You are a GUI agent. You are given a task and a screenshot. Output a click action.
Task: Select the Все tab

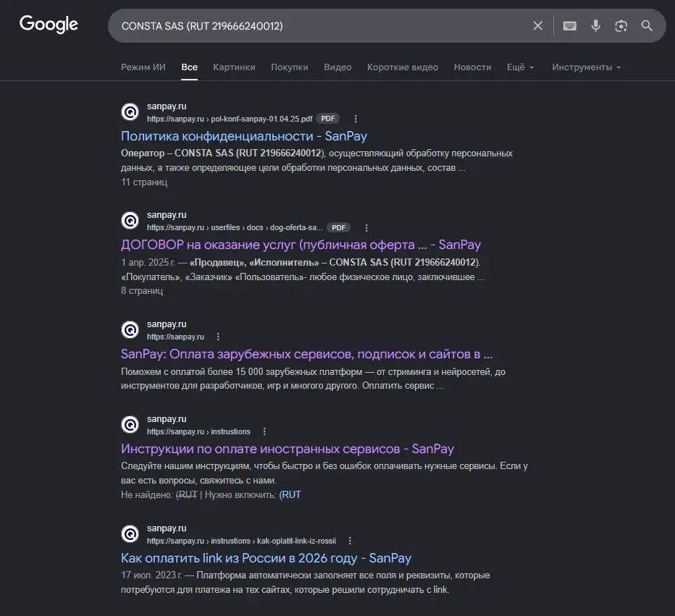coord(190,67)
